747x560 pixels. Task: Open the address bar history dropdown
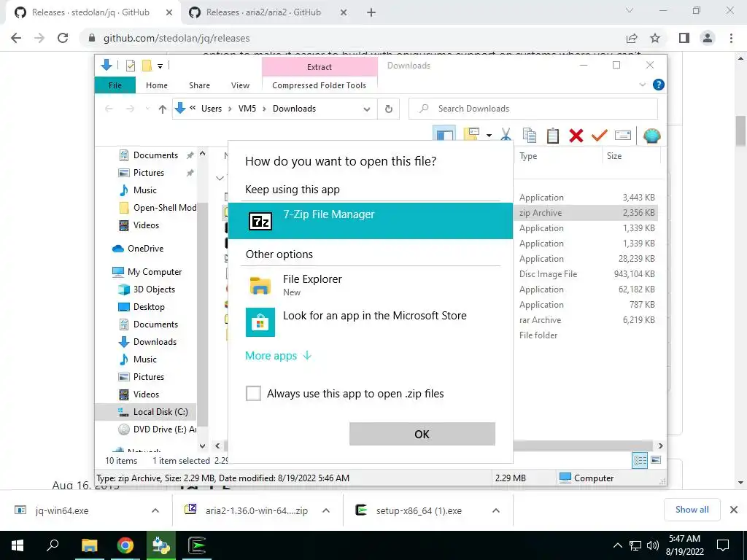(366, 109)
